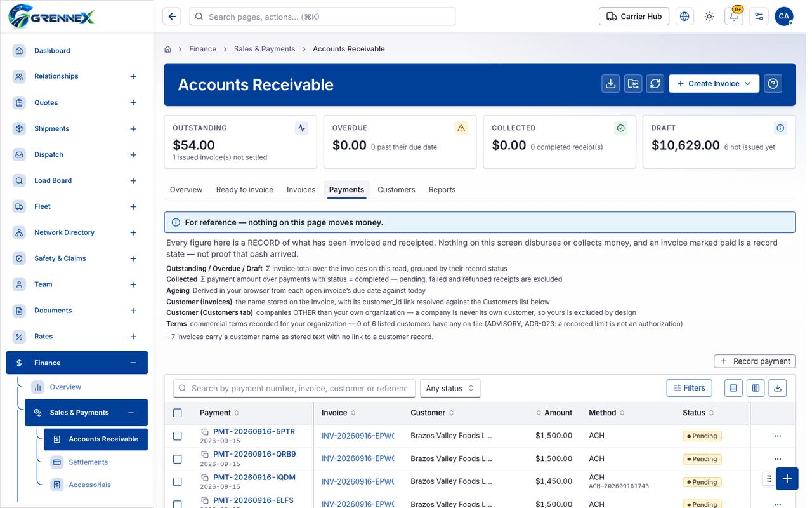This screenshot has height=508, width=812.
Task: Open row actions for PMT-20260916-5PTR
Action: [778, 436]
